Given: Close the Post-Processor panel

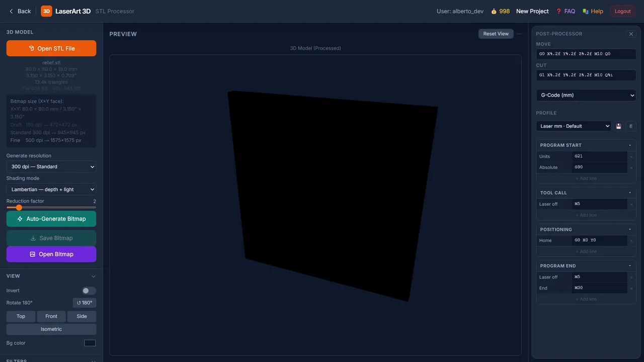Looking at the screenshot, I should 631,34.
